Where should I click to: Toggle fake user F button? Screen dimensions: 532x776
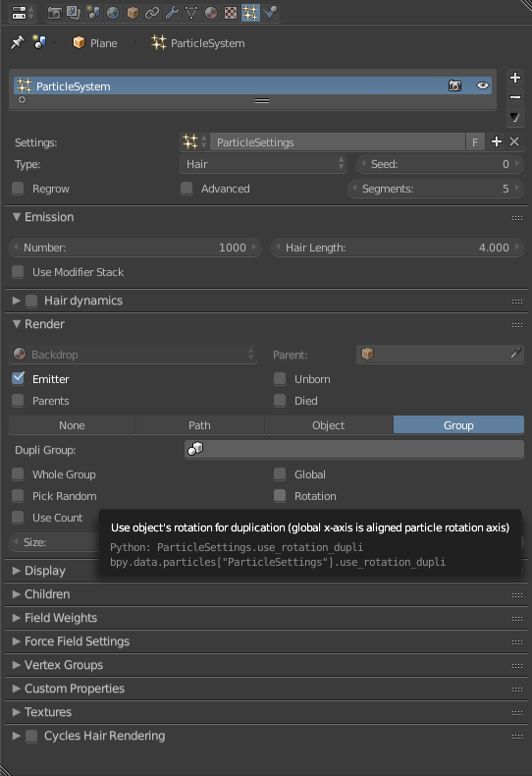tap(475, 142)
